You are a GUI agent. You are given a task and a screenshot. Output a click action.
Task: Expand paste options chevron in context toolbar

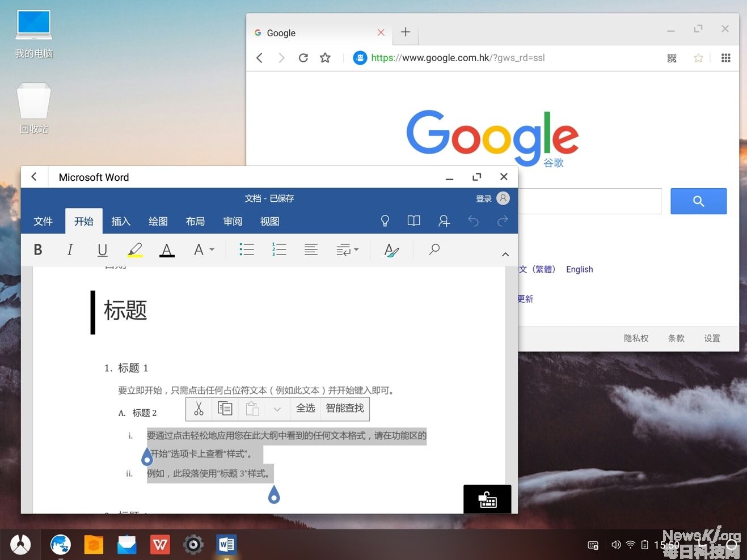pos(277,409)
